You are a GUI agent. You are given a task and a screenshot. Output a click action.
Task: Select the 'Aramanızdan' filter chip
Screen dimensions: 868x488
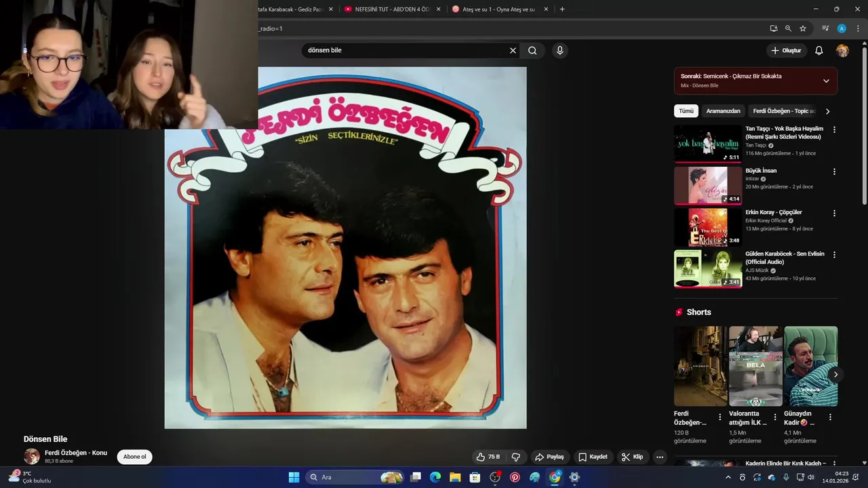coord(723,111)
